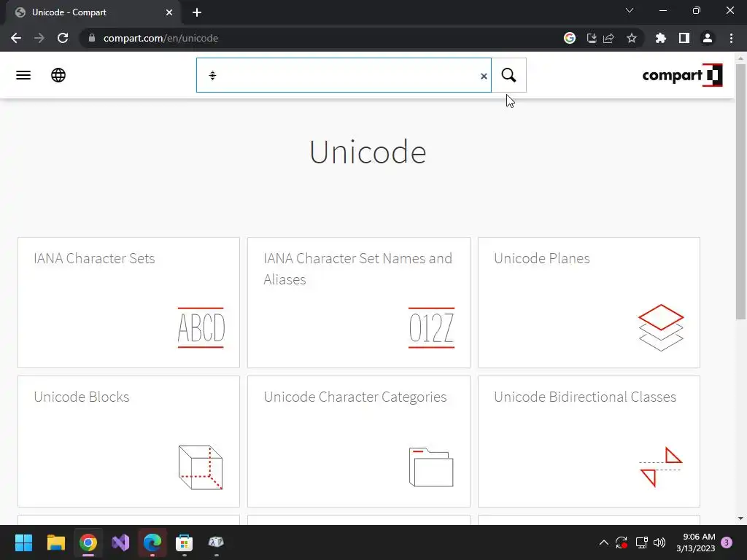Click the install app icon
747x560 pixels.
point(591,38)
